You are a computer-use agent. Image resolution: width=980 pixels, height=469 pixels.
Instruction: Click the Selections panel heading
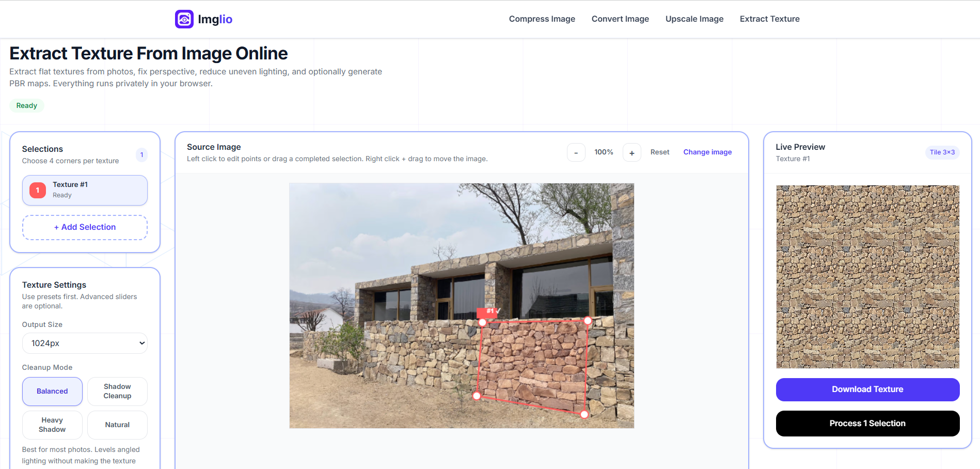42,149
